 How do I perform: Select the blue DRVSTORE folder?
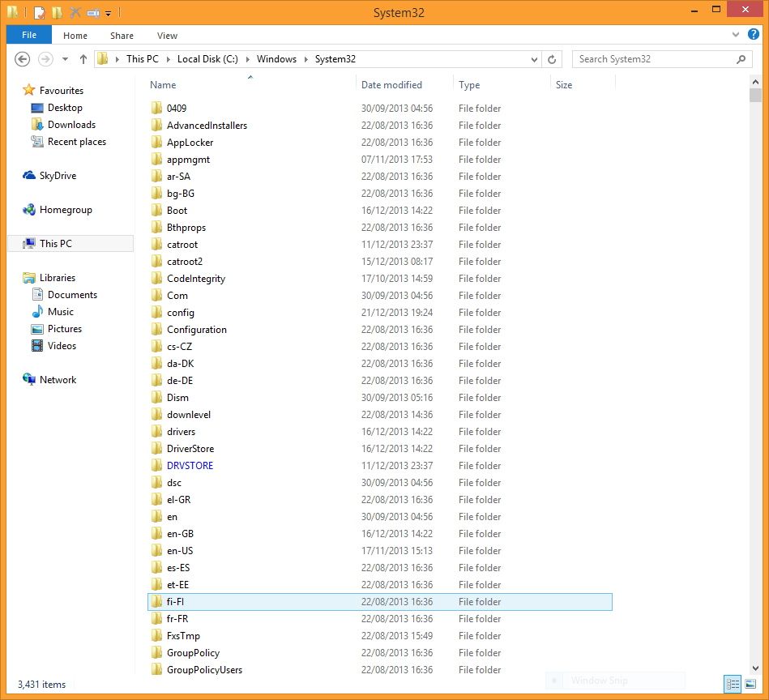click(190, 466)
